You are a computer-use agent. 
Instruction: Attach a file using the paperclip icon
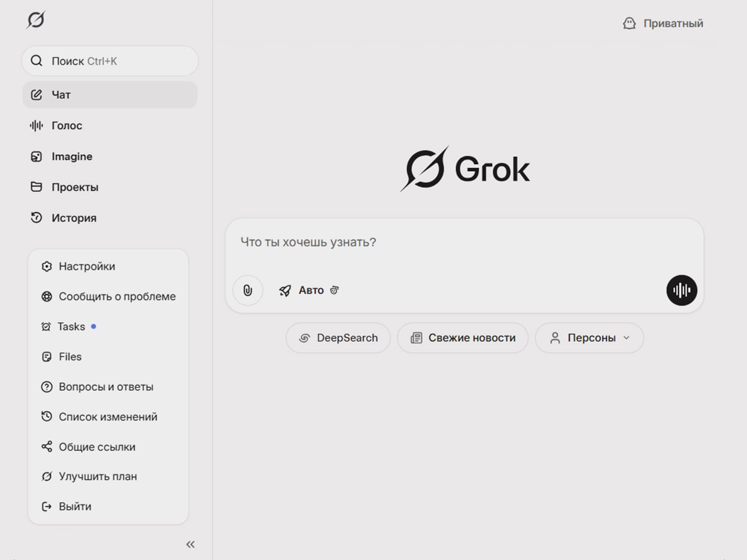click(247, 290)
